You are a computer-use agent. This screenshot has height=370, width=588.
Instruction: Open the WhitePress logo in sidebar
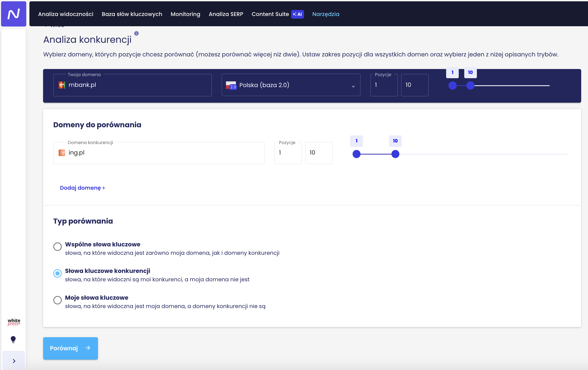click(x=14, y=322)
